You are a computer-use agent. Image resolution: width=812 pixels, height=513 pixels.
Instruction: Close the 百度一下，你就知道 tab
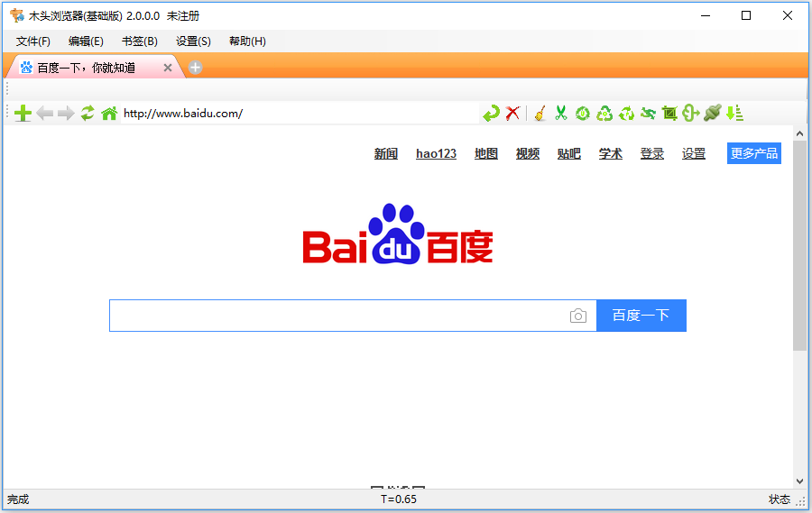click(x=168, y=68)
